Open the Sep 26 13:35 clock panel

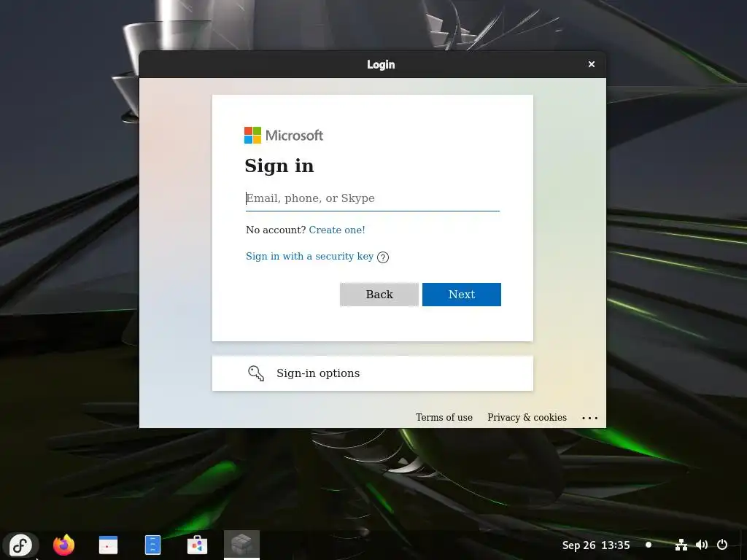[x=596, y=545]
